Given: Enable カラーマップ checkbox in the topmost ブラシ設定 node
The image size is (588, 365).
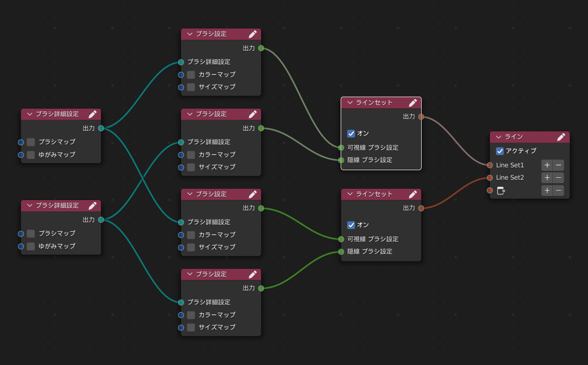Looking at the screenshot, I should 191,74.
